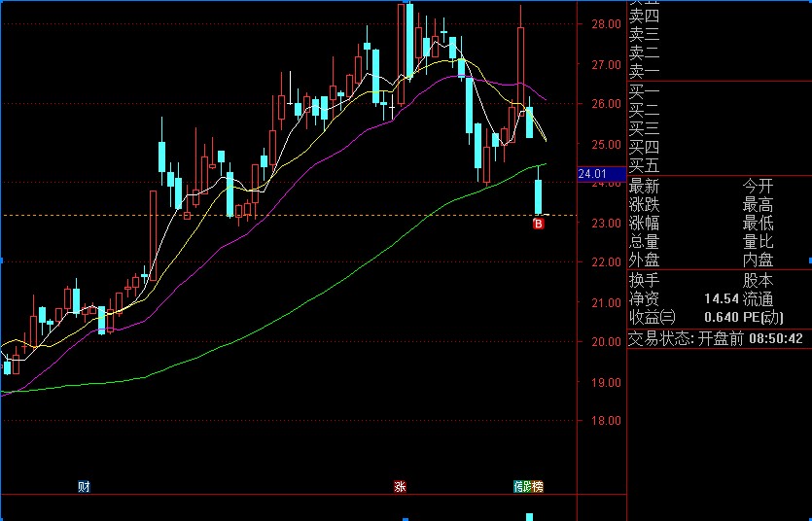
Task: Click the 最新 latest price label
Action: click(644, 187)
